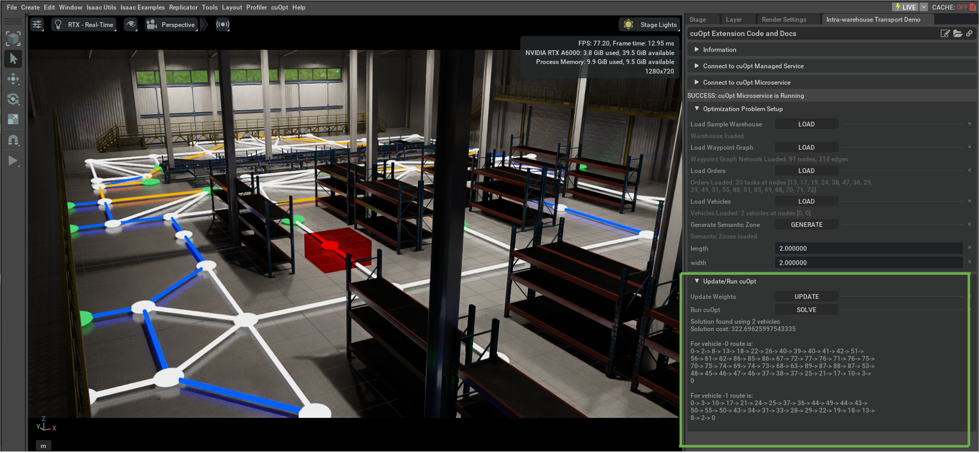This screenshot has height=453, width=980.
Task: Expand the viewport toolbar chevron arrow
Action: pyautogui.click(x=204, y=25)
